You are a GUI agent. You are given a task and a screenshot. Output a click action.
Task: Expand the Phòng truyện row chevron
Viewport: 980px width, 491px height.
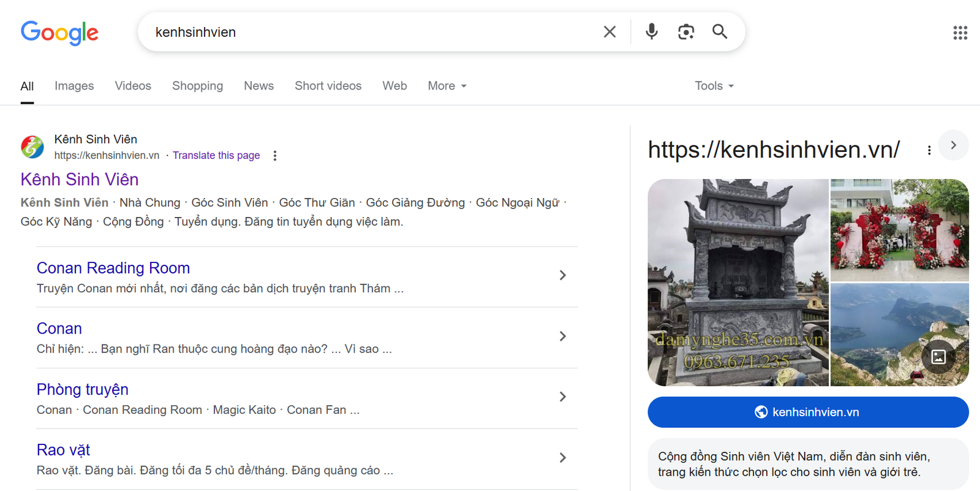click(562, 397)
